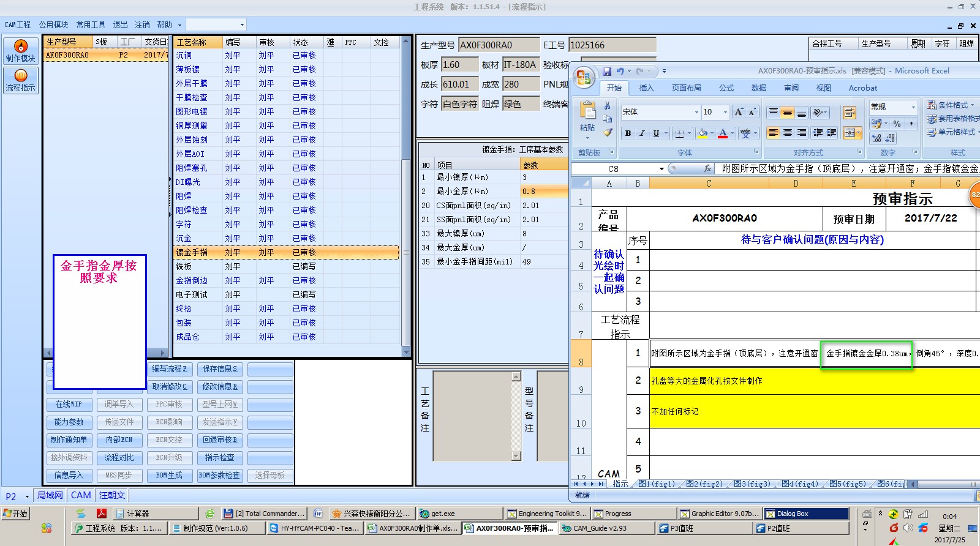Undo last action in Excel
Viewport: 980px width, 546px height.
point(620,72)
